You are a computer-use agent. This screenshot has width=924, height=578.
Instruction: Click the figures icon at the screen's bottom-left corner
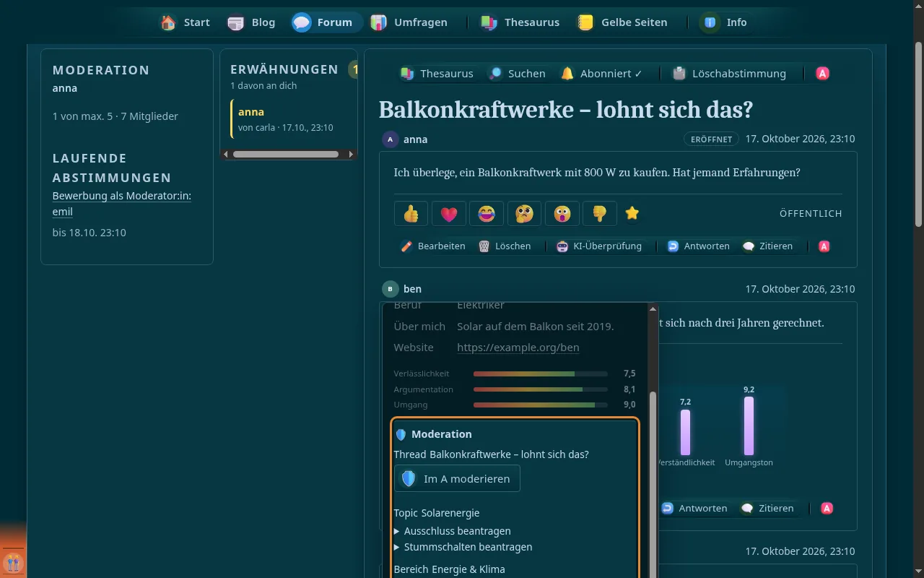[14, 563]
